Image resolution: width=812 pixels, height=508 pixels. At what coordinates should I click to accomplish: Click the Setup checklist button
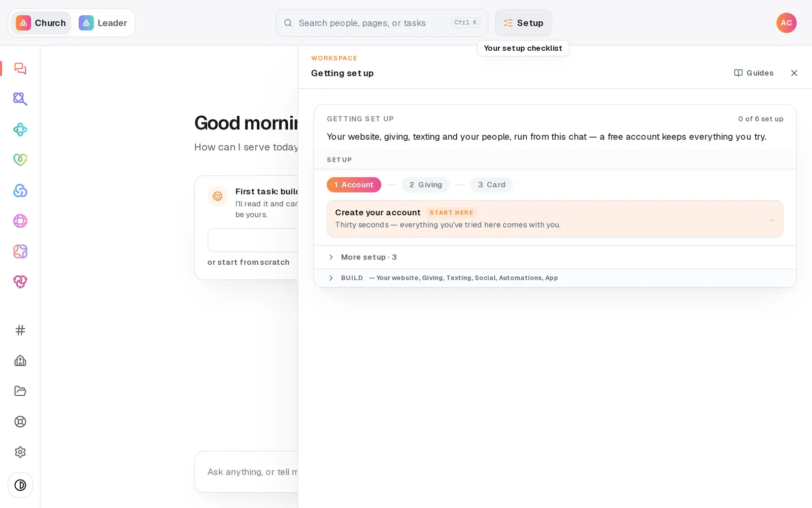click(523, 23)
